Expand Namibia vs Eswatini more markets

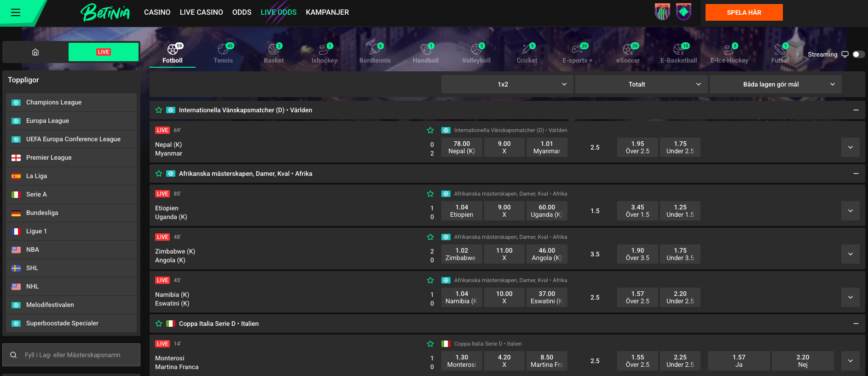click(851, 297)
